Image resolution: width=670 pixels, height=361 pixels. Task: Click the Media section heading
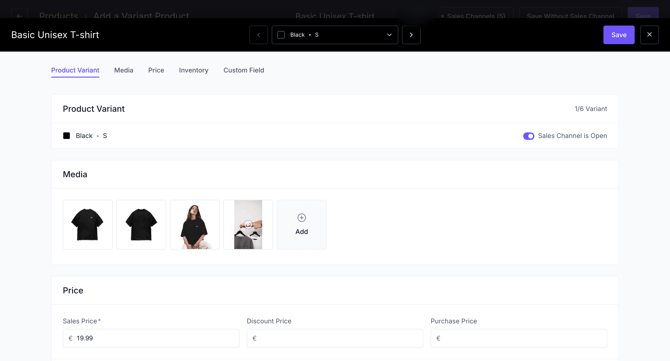pos(75,174)
